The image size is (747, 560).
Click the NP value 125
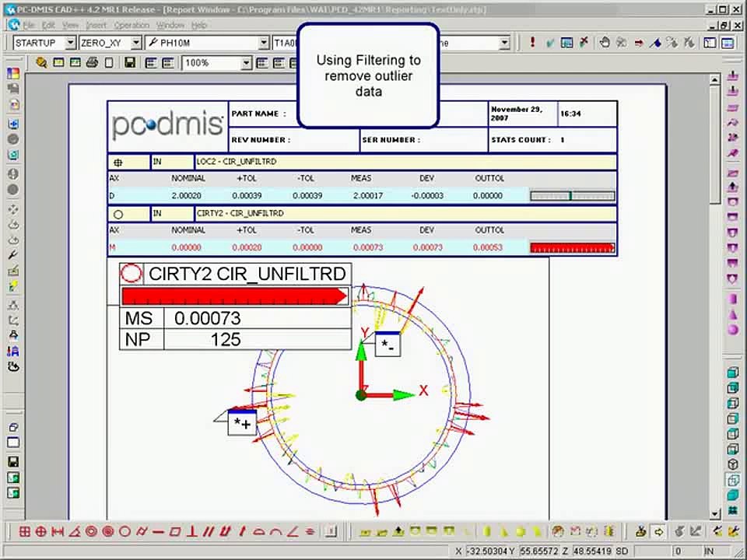(x=226, y=340)
